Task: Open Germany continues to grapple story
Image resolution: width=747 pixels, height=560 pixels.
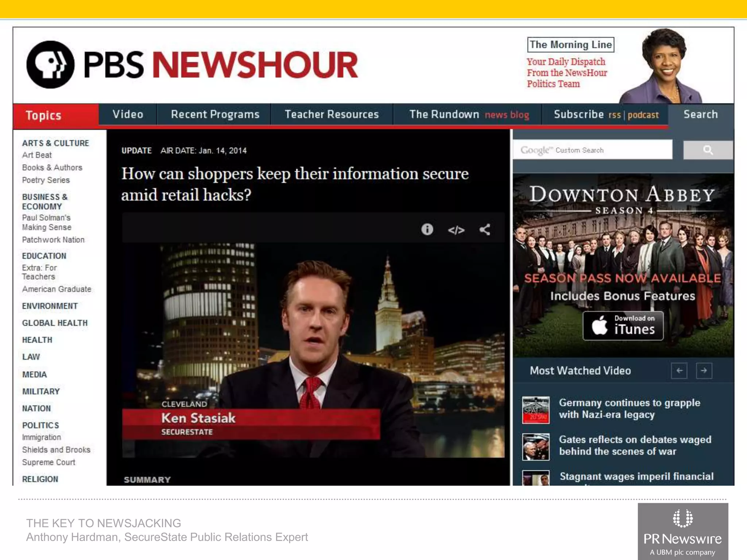Action: coord(630,409)
